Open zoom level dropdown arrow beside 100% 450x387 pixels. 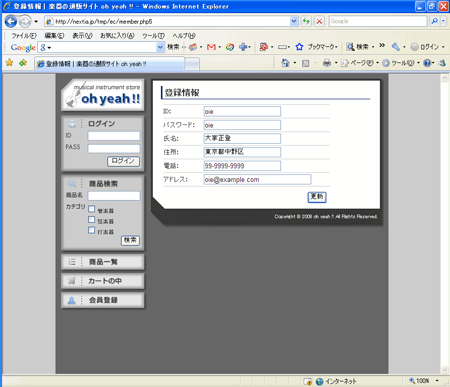437,381
